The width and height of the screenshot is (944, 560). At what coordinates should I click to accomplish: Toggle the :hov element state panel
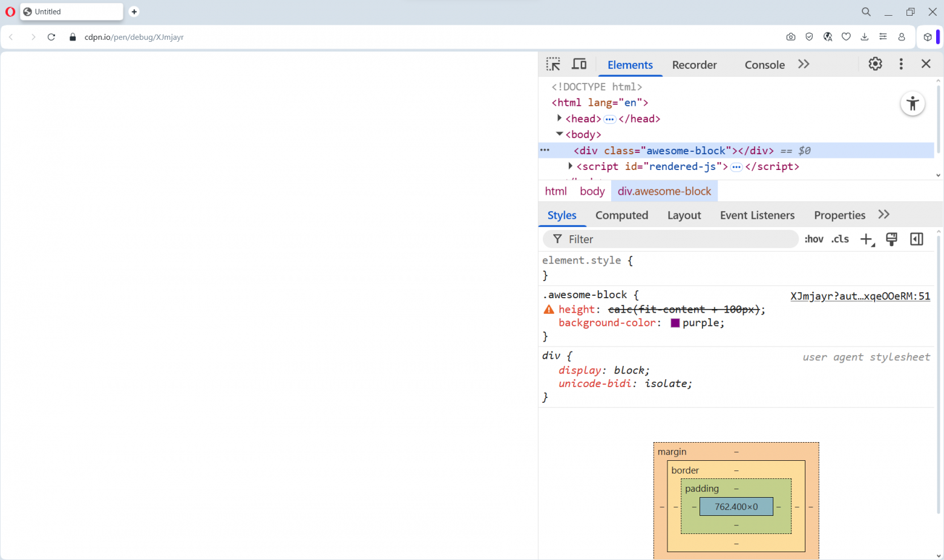click(x=814, y=239)
